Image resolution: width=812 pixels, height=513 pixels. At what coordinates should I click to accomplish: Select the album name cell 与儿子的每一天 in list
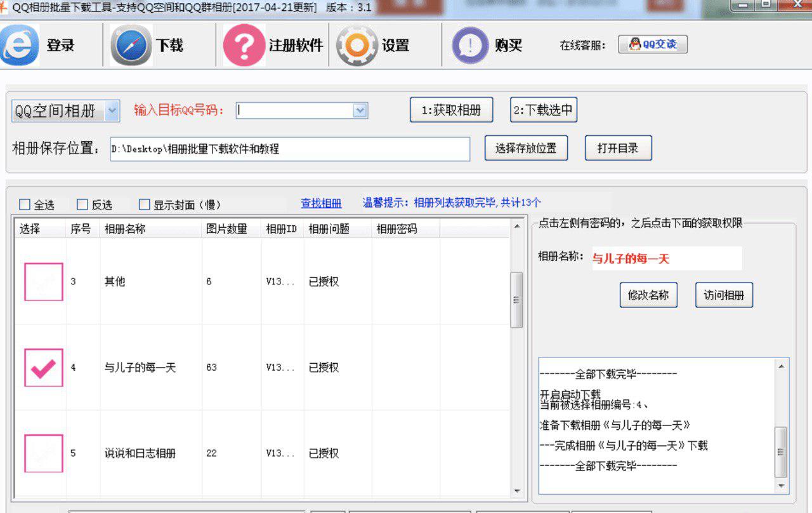tap(140, 367)
